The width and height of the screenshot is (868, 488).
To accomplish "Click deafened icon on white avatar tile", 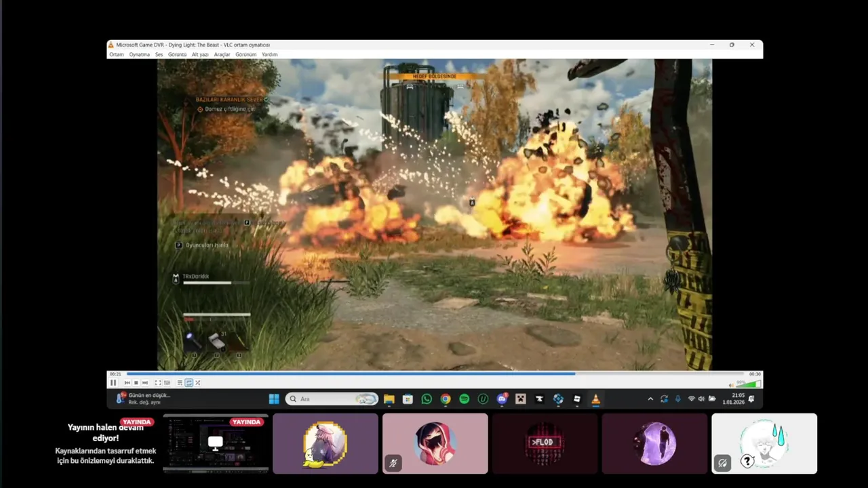I will coord(722,463).
